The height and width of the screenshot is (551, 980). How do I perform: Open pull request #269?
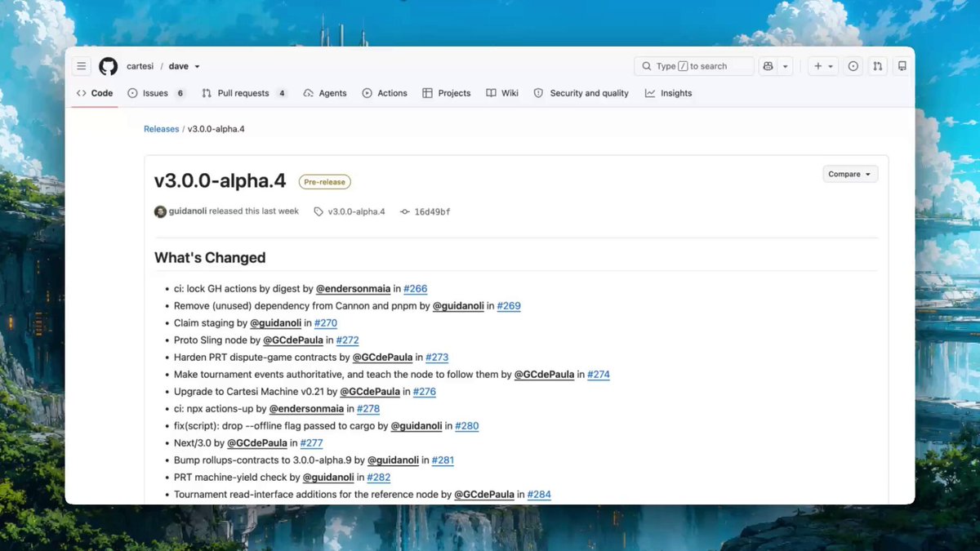coord(509,306)
